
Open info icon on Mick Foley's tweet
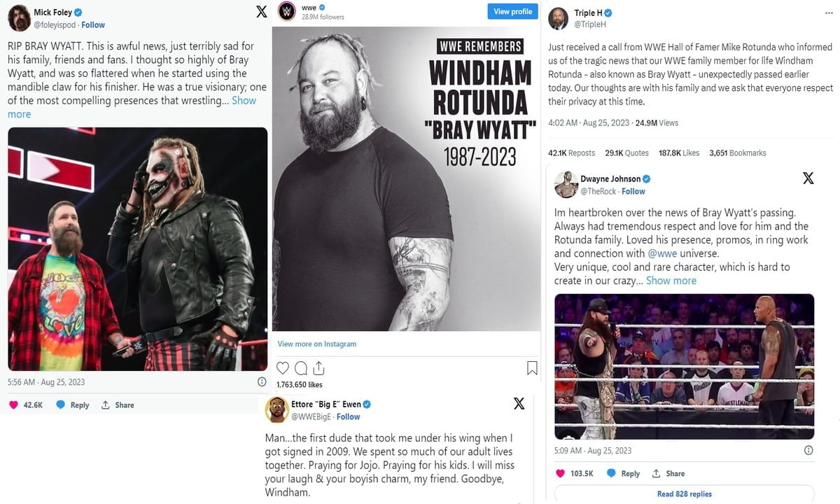tap(262, 381)
